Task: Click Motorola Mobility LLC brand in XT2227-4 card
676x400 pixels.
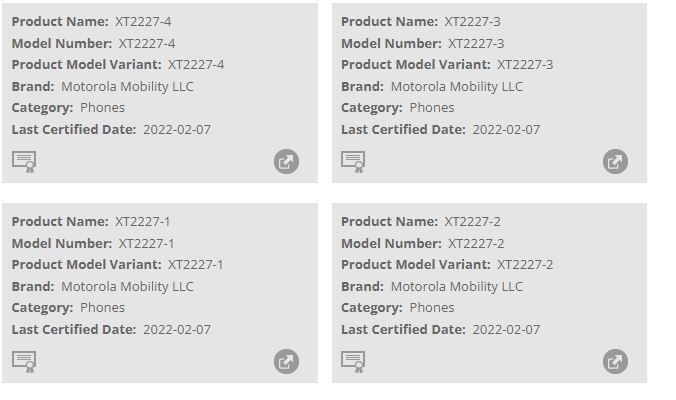Action: [127, 87]
